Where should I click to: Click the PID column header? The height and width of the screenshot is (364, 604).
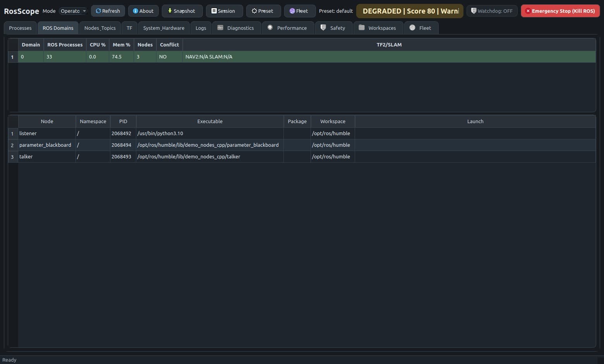123,122
